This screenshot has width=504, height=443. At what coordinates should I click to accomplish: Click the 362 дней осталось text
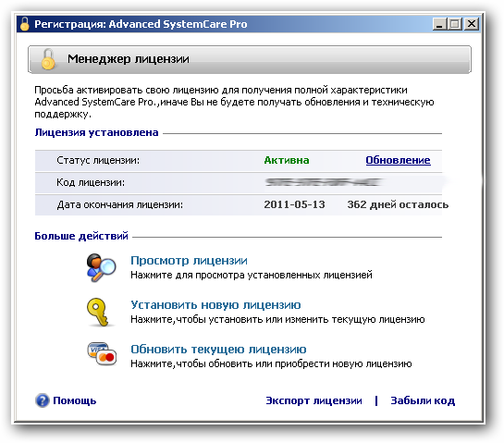pyautogui.click(x=398, y=204)
